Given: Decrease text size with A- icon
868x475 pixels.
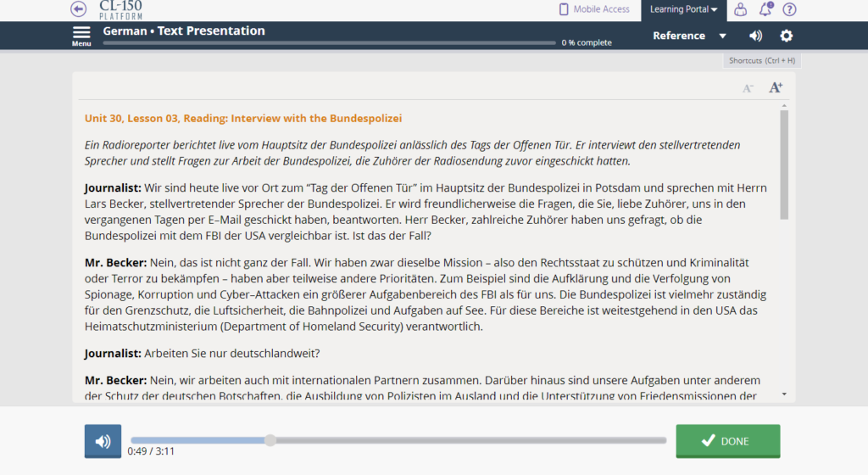Looking at the screenshot, I should pos(748,87).
